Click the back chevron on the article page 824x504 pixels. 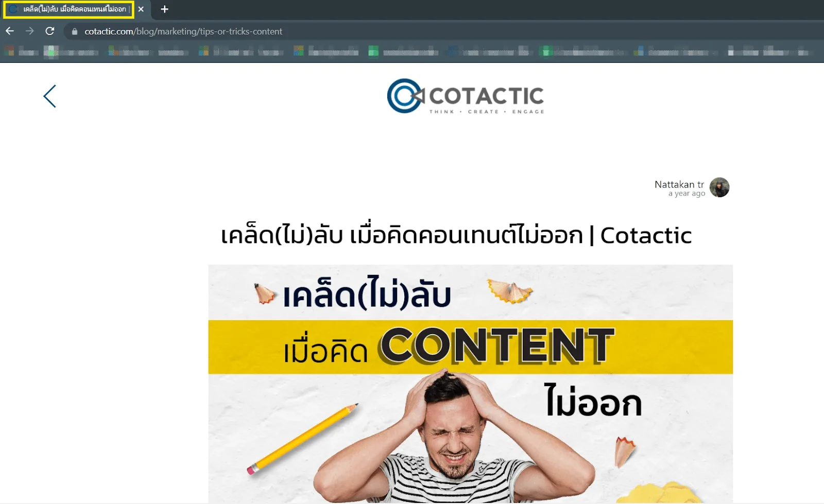point(49,96)
